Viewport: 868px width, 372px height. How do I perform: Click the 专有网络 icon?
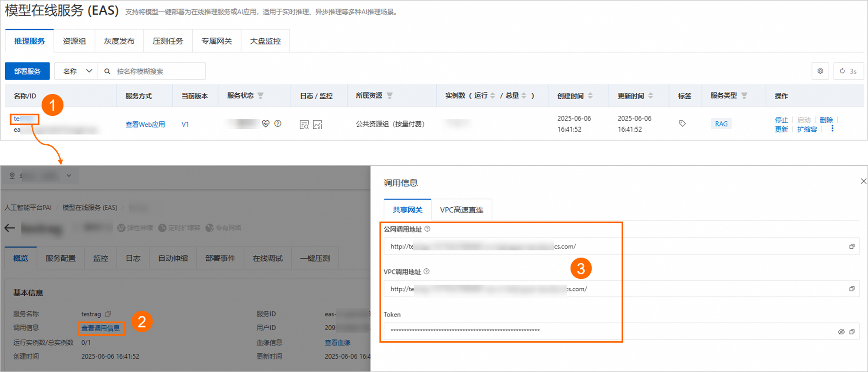(x=210, y=228)
